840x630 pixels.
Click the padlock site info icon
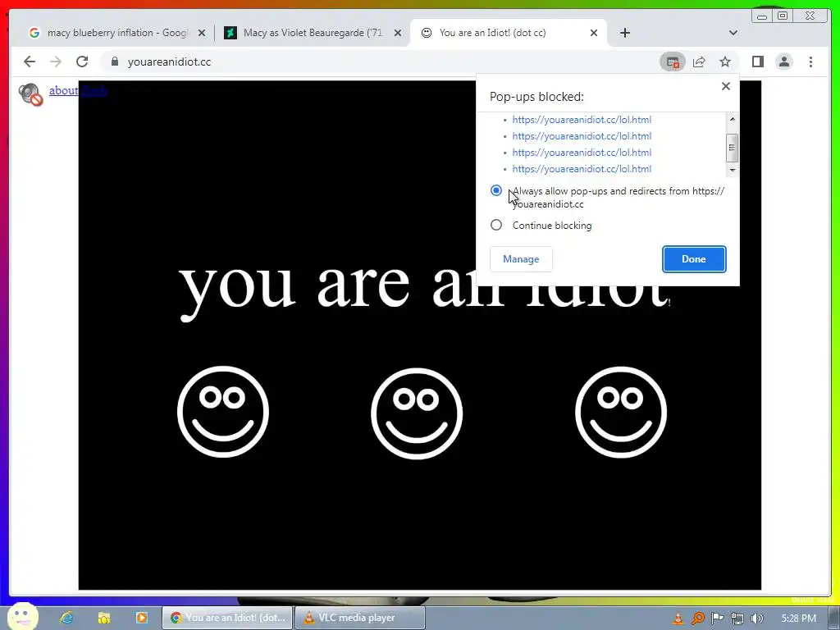115,62
